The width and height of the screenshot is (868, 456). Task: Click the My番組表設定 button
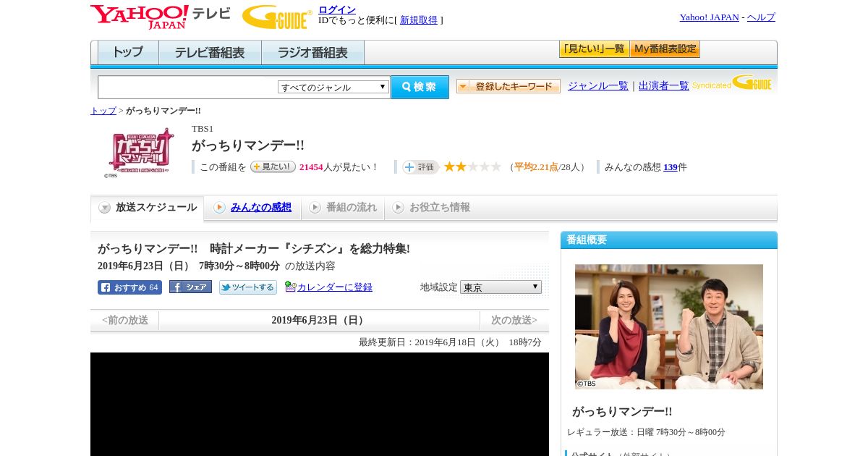(x=665, y=49)
